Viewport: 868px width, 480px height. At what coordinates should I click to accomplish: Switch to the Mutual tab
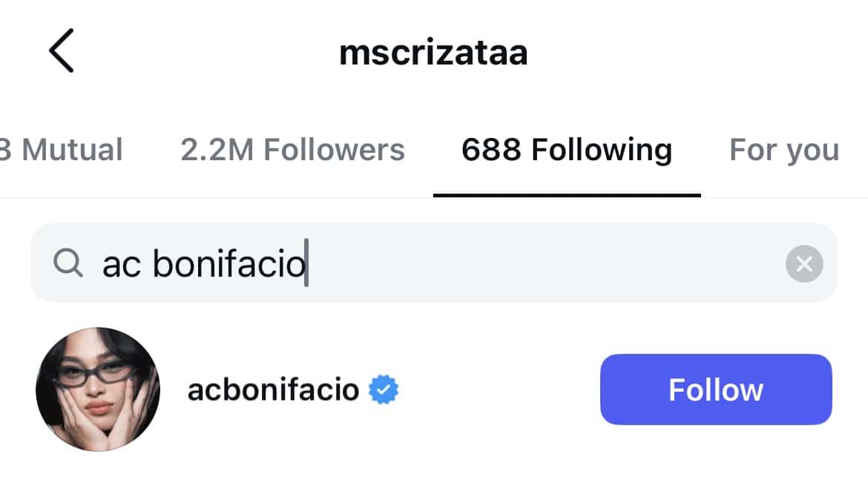point(63,150)
